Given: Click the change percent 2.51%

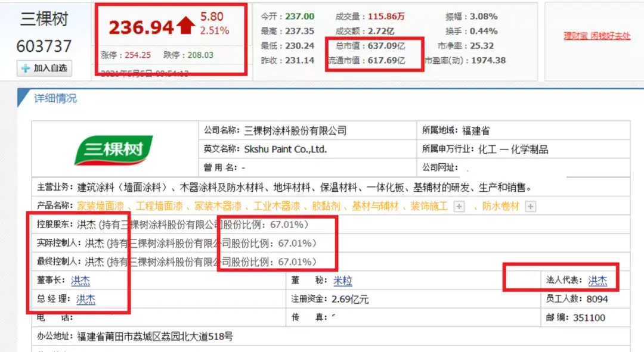Looking at the screenshot, I should point(215,31).
